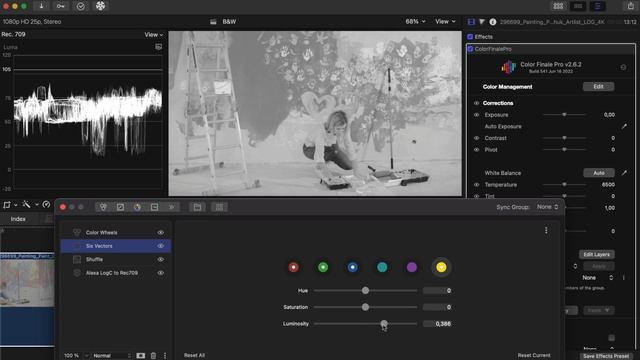
Task: Click the Color Finale Pro reset icon
Action: (x=623, y=67)
